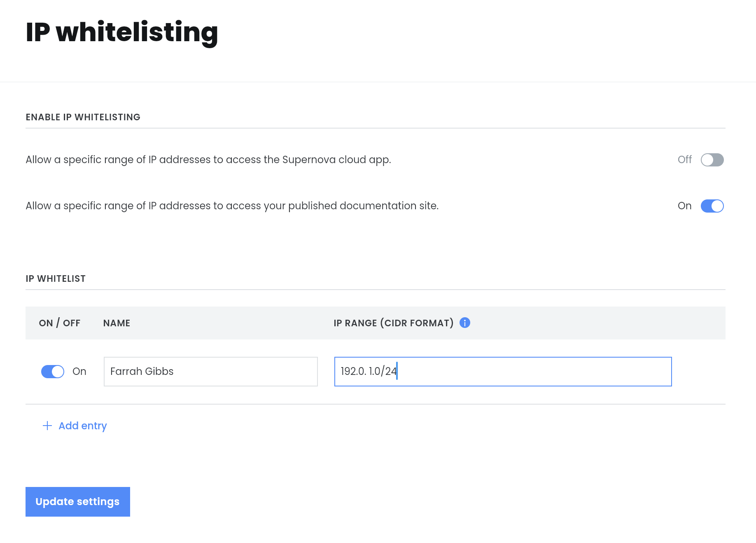
Task: Click the ON / OFF column header
Action: tap(60, 323)
